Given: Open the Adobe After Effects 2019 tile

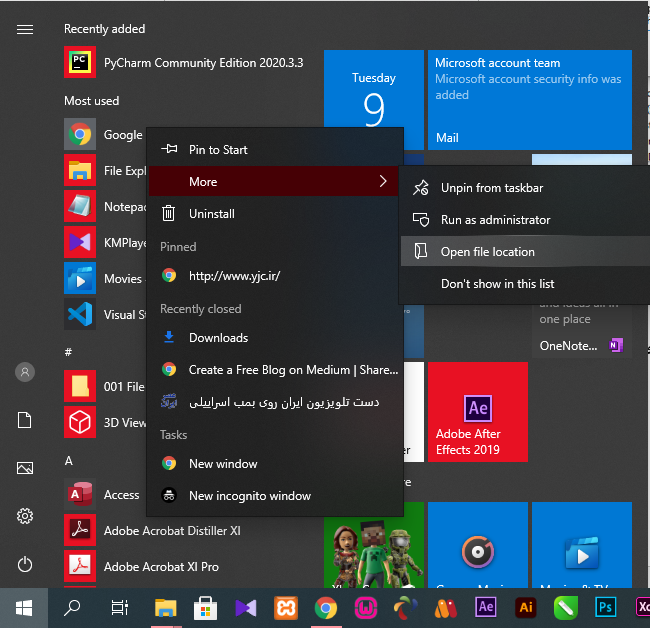Looking at the screenshot, I should [478, 413].
